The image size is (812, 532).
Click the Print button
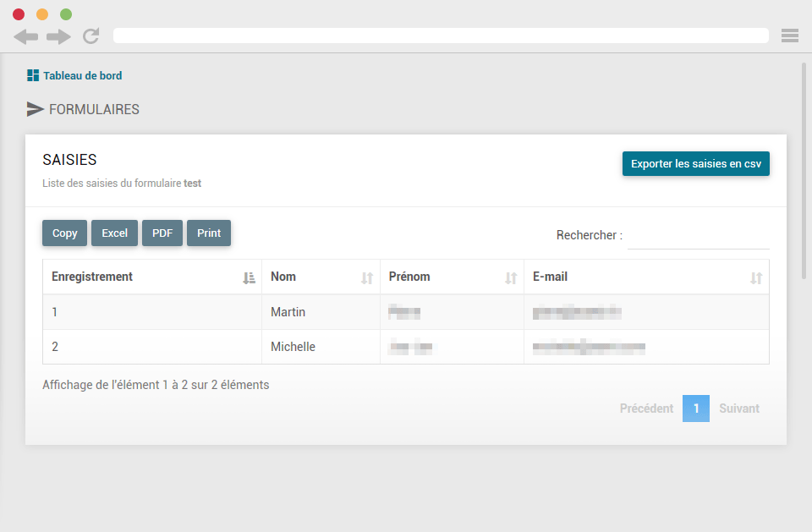[x=209, y=233]
